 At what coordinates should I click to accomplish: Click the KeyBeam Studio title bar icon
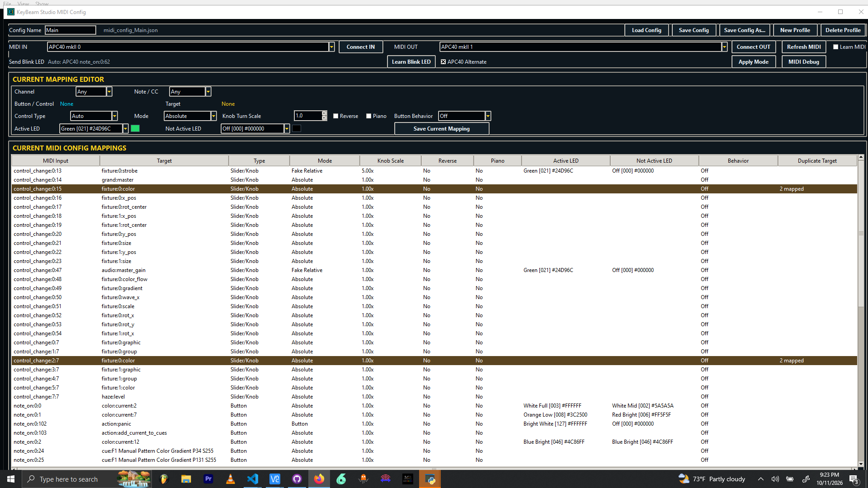click(11, 12)
